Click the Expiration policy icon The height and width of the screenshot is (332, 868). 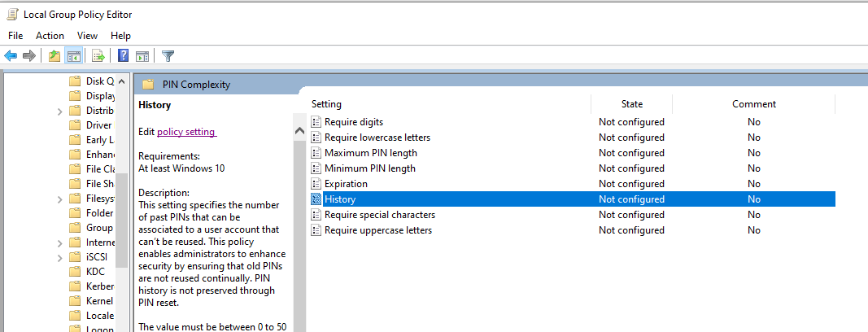pos(316,184)
